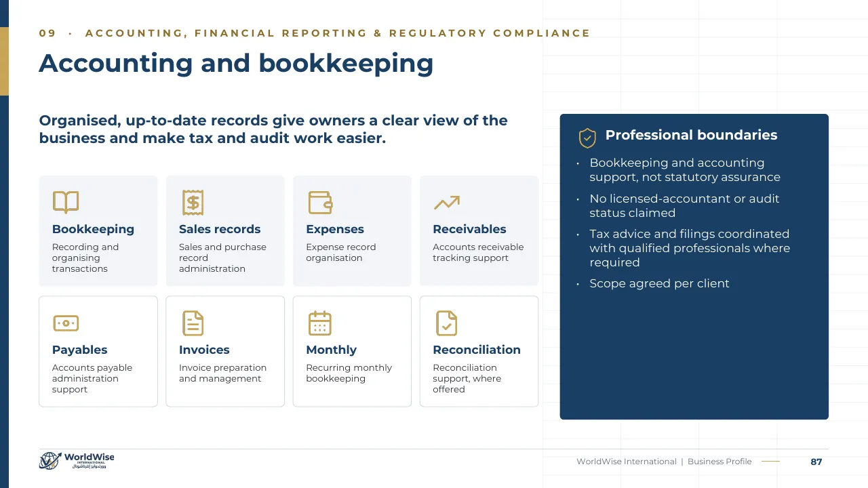Click the bullet "Scope agreed per client"
The width and height of the screenshot is (868, 488).
click(659, 283)
